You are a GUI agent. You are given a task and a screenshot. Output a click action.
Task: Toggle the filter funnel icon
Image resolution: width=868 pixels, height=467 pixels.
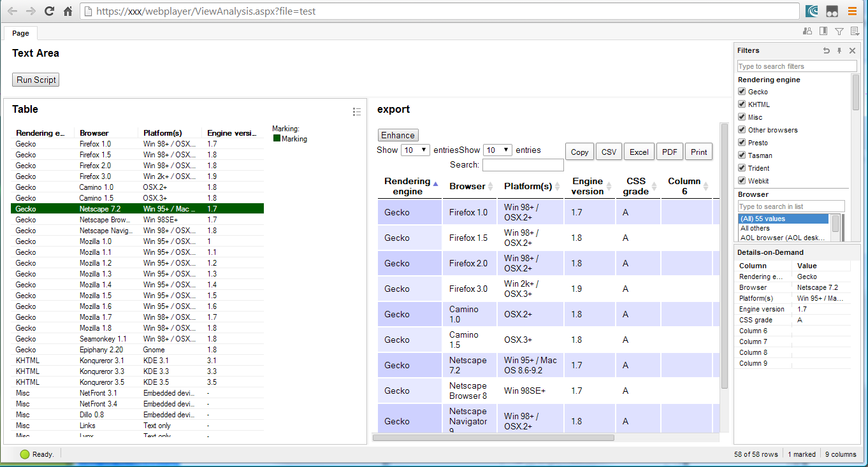839,31
